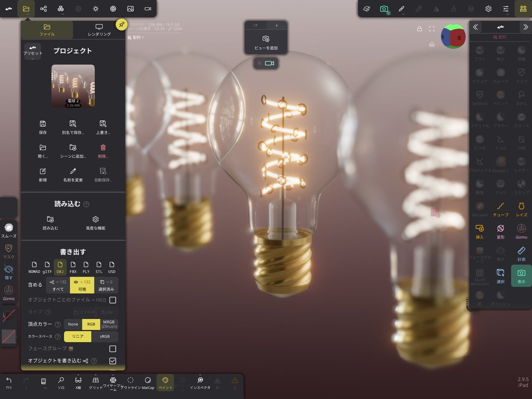This screenshot has height=399, width=532.
Task: Select the 選択 (Select) tool
Action: [501, 276]
